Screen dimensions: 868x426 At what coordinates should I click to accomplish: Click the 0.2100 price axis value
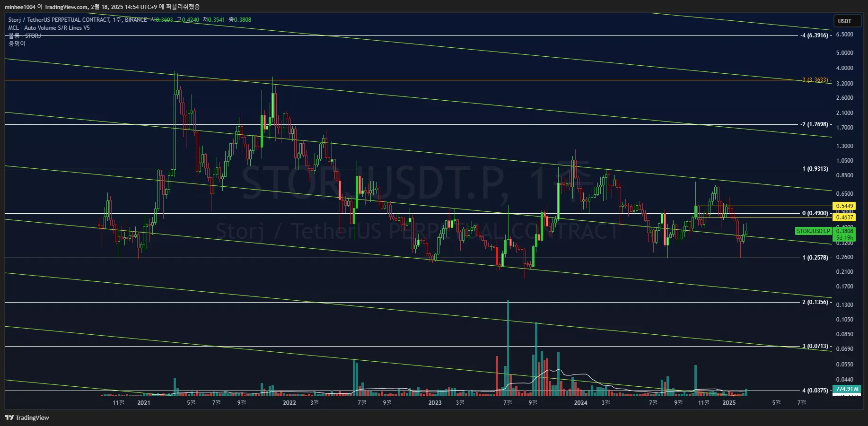[x=845, y=272]
